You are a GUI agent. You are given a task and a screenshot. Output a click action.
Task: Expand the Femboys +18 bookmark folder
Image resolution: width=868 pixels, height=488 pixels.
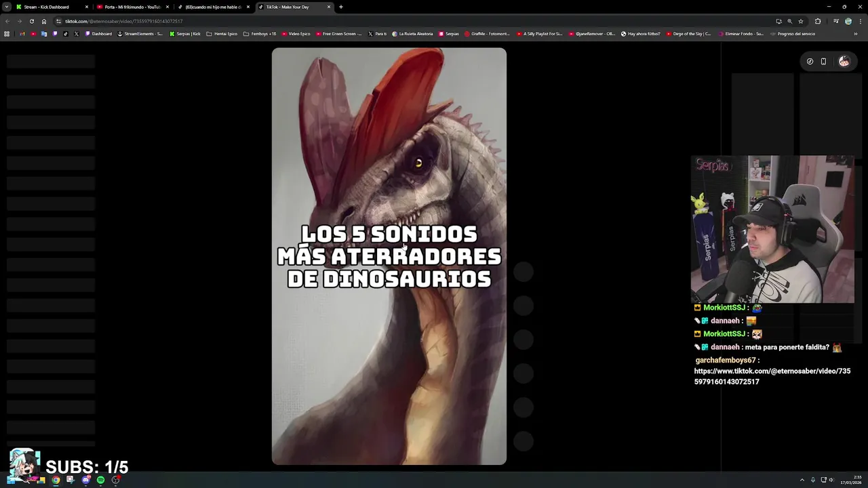(260, 34)
